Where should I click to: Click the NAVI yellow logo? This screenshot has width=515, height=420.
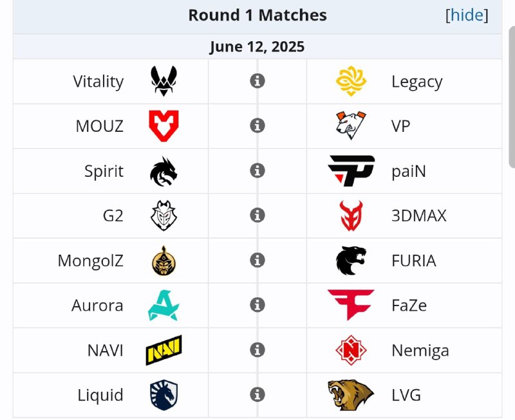point(164,350)
